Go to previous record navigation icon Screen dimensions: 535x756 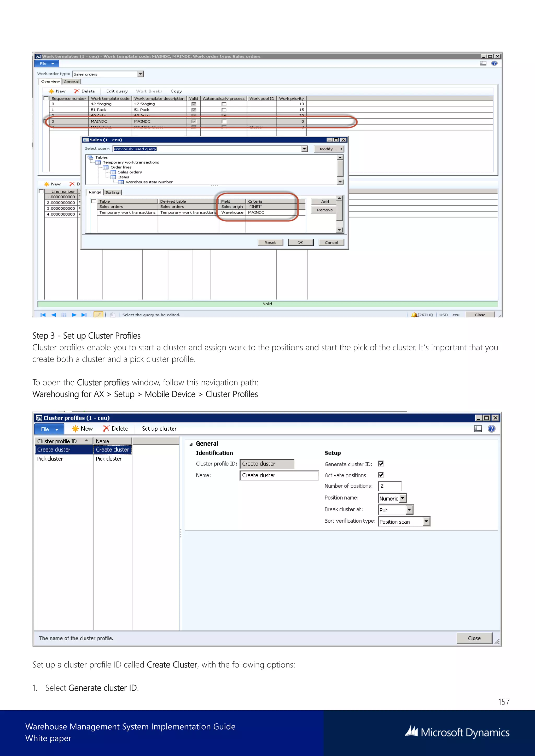(x=53, y=315)
